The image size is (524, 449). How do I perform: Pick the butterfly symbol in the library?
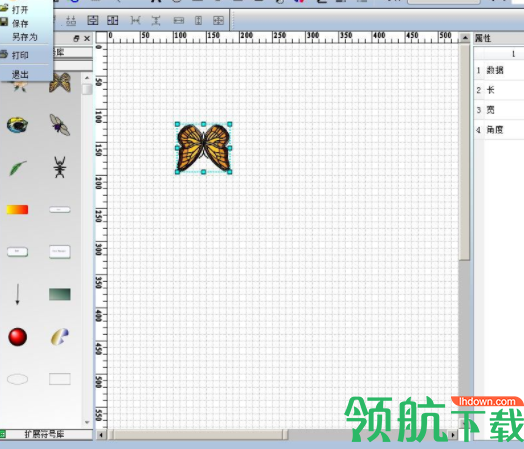60,82
